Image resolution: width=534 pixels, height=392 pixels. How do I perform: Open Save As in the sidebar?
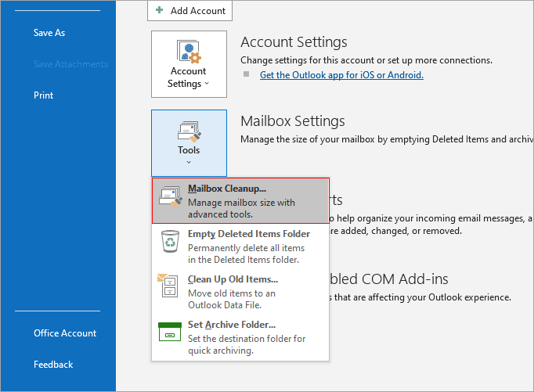tap(49, 33)
